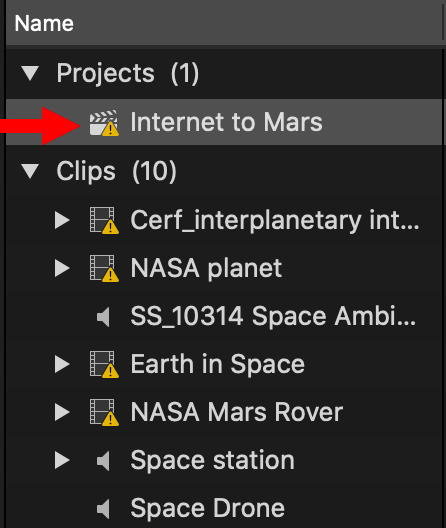Expand the Space station clip
446x528 pixels.
62,460
